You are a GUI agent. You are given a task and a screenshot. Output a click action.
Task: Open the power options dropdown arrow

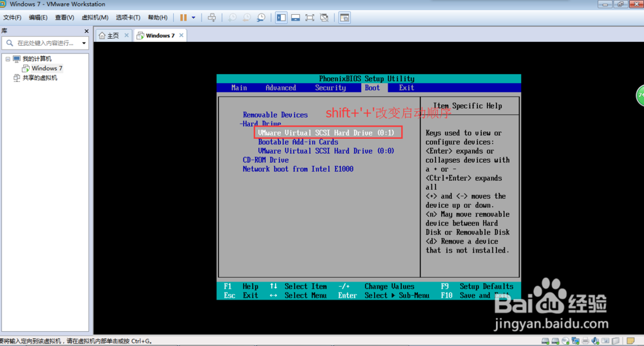point(193,17)
